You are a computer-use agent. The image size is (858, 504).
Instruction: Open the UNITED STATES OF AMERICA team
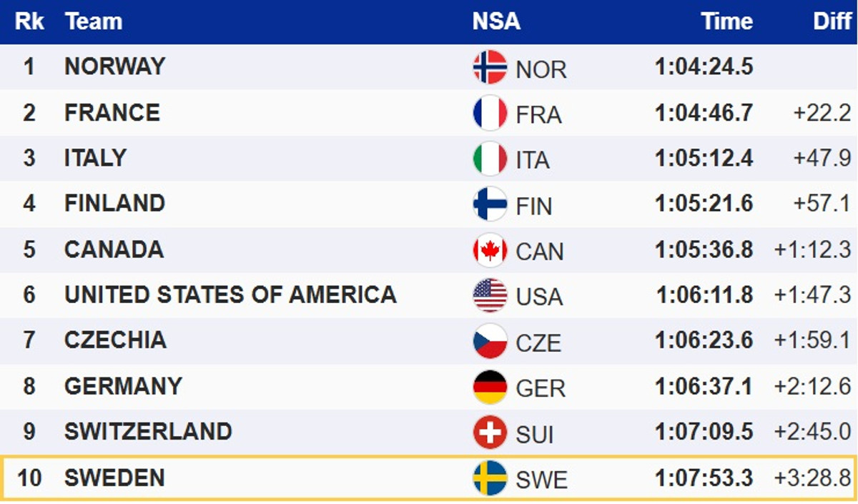[x=230, y=295]
